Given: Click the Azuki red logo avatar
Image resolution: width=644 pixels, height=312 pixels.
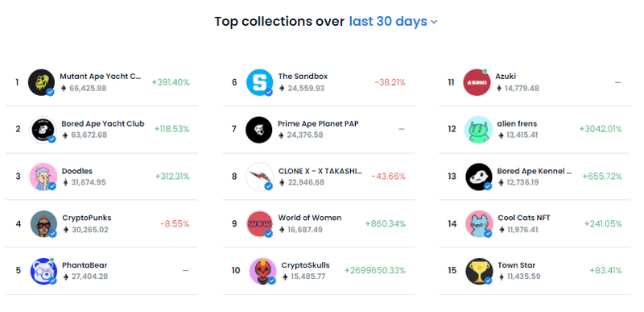Looking at the screenshot, I should coord(477,82).
